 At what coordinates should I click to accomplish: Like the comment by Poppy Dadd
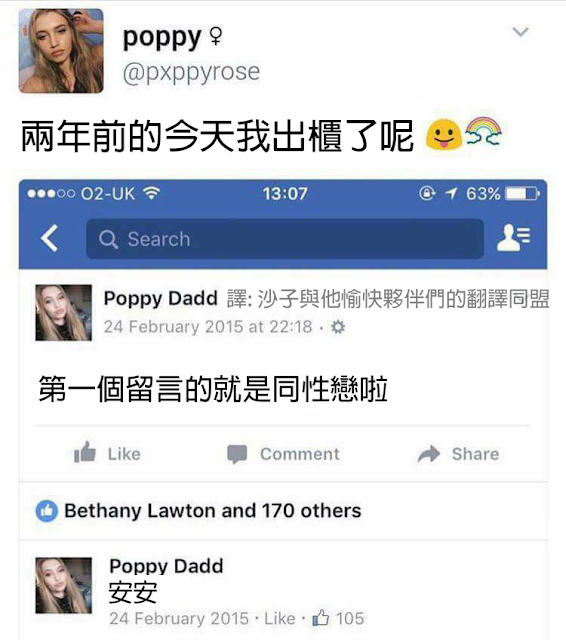click(280, 618)
